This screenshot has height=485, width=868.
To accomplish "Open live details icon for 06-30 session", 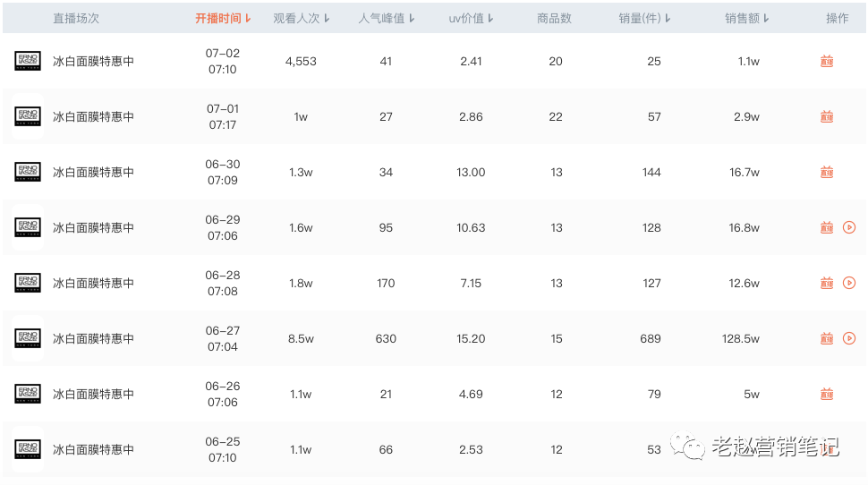I will (827, 173).
